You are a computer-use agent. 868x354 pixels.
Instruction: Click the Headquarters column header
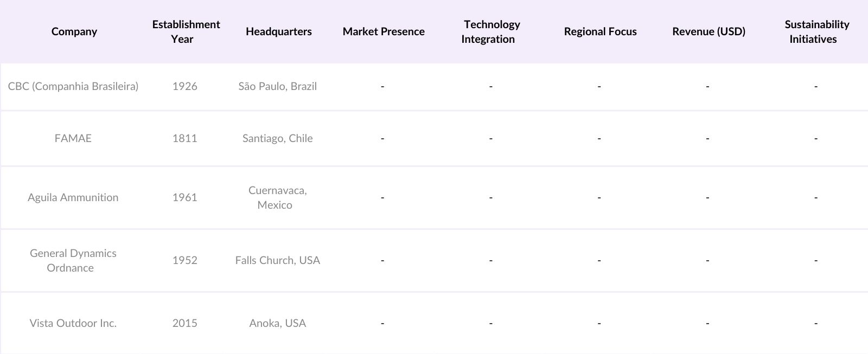tap(278, 31)
